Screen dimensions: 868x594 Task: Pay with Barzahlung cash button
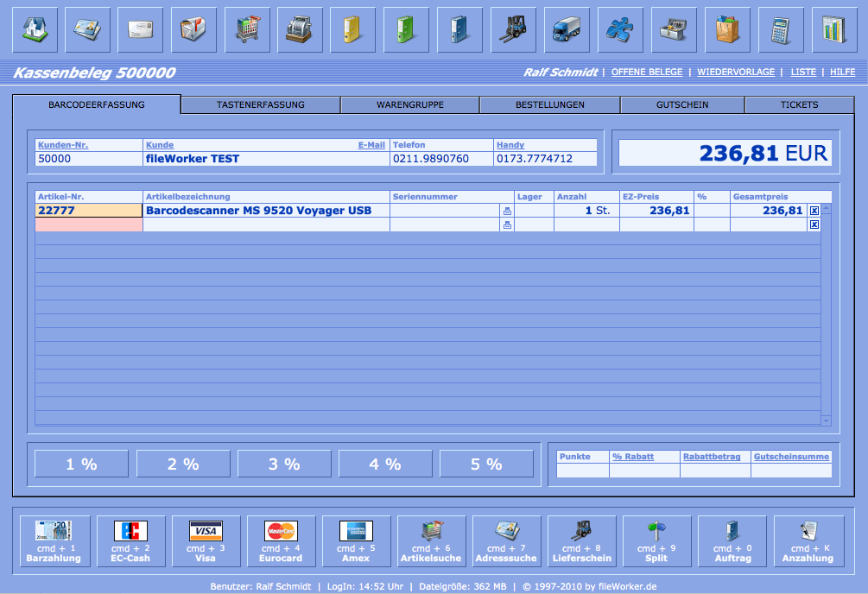[x=54, y=541]
